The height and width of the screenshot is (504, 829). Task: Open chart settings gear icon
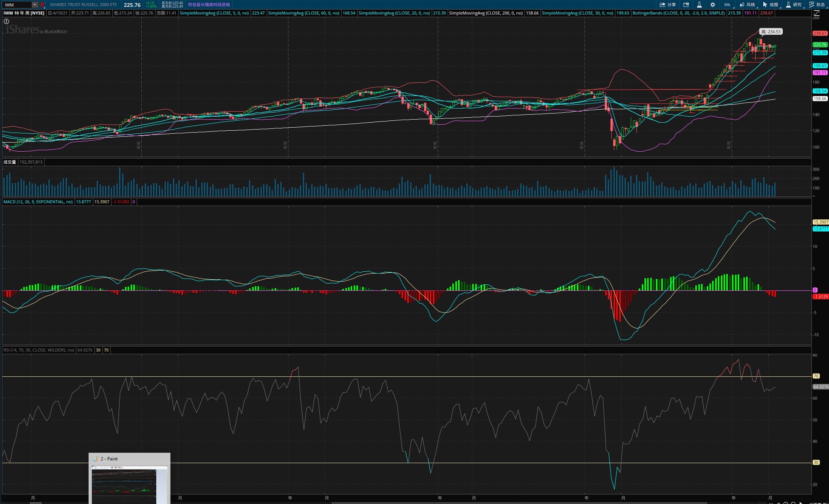pyautogui.click(x=712, y=5)
